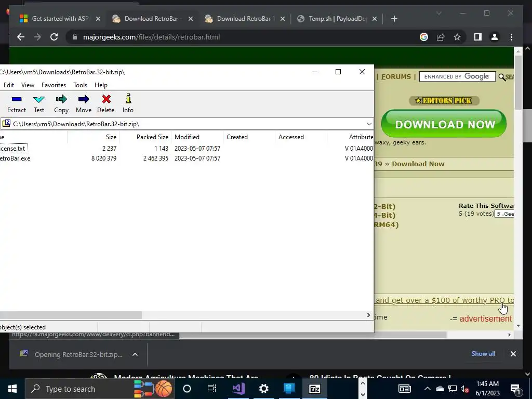Close the Chrome downloads bar

pos(513,354)
